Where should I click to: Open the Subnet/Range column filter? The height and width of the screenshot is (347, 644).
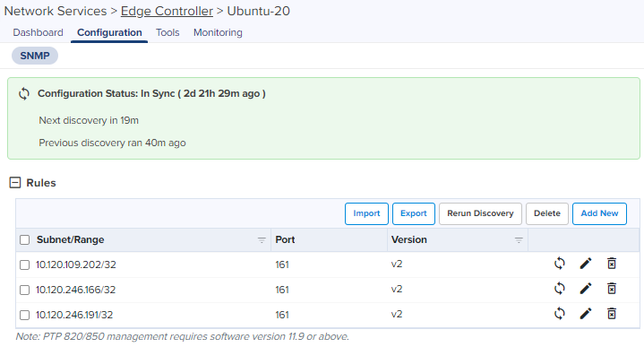pyautogui.click(x=262, y=240)
